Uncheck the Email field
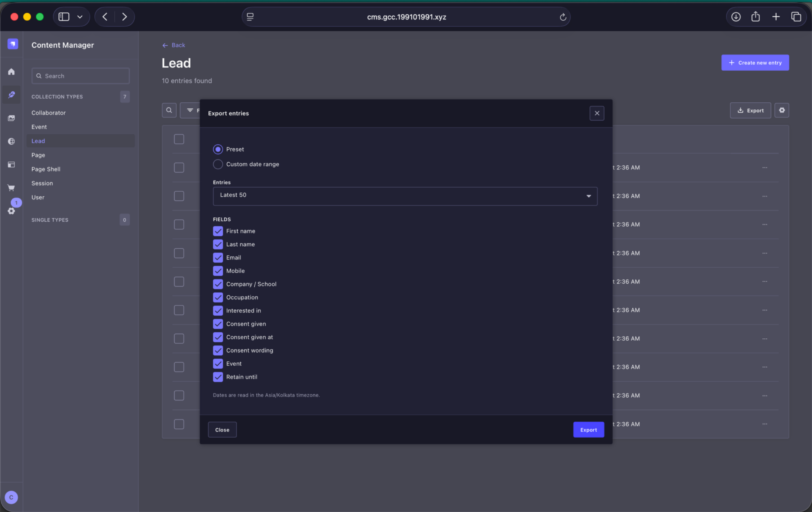 pos(218,257)
